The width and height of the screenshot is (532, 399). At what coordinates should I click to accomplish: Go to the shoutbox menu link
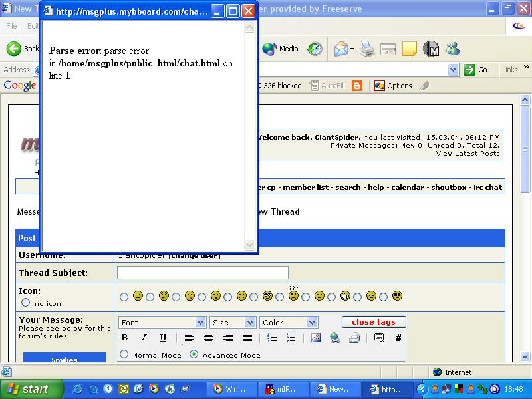(x=448, y=188)
